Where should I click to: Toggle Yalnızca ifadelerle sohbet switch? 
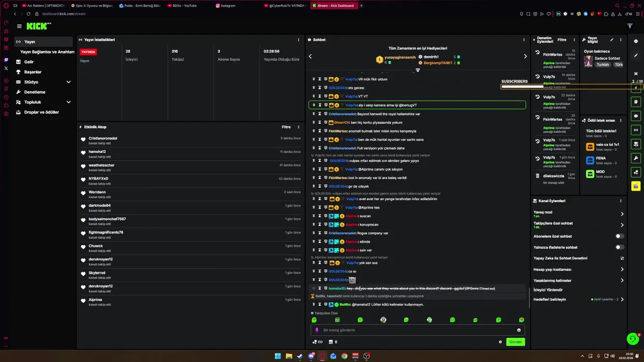[620, 247]
